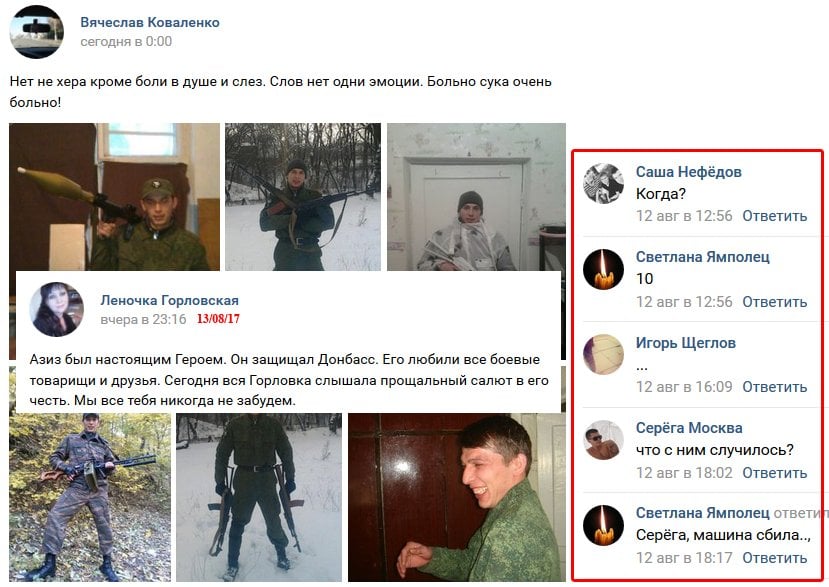Click Серёга Москва's comment avatar
This screenshot has height=587, width=829.
pos(603,440)
